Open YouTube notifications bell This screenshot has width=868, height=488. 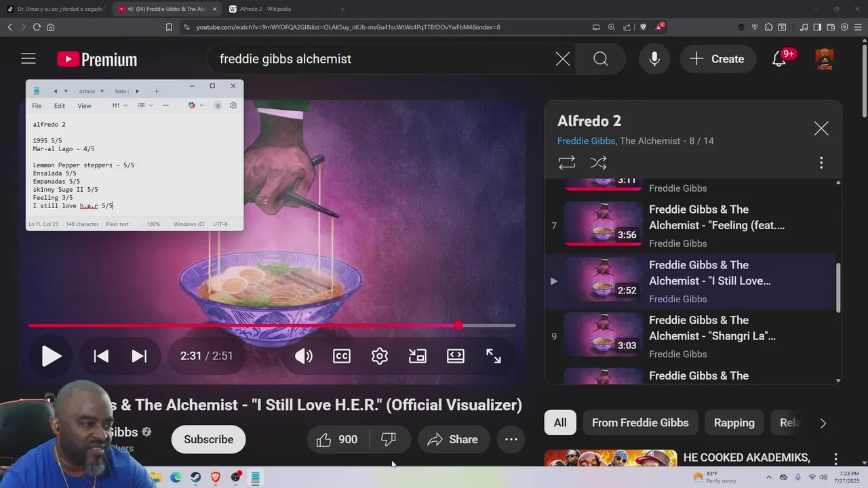click(x=779, y=59)
